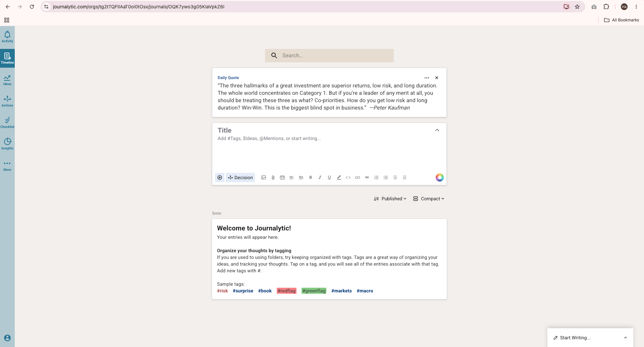Switch to the Timeline view
The height and width of the screenshot is (347, 644).
(7, 58)
